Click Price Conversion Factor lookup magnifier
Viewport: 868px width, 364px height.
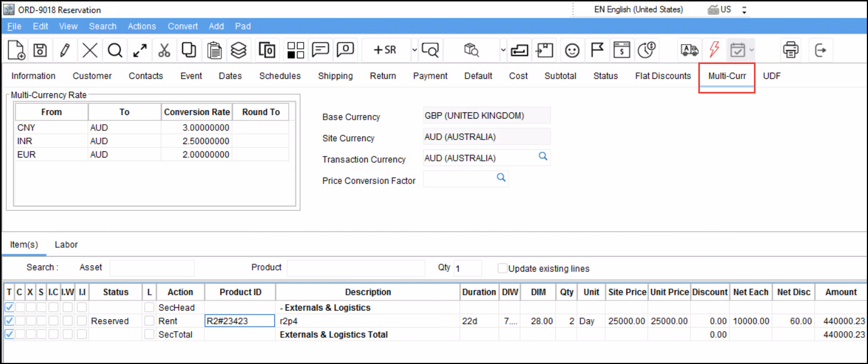[501, 178]
